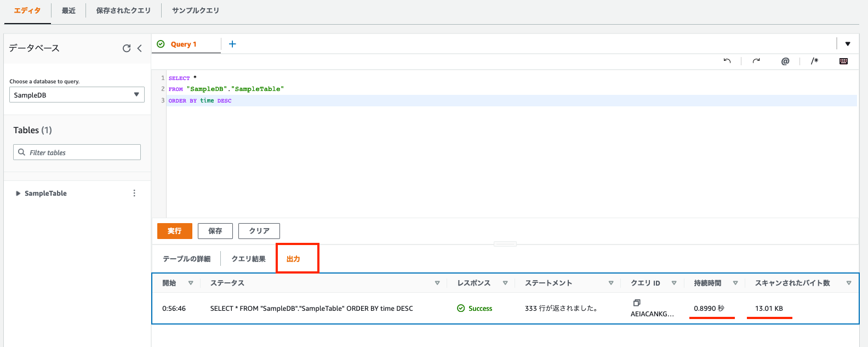
Task: Open the query tabs dropdown arrow
Action: point(848,44)
